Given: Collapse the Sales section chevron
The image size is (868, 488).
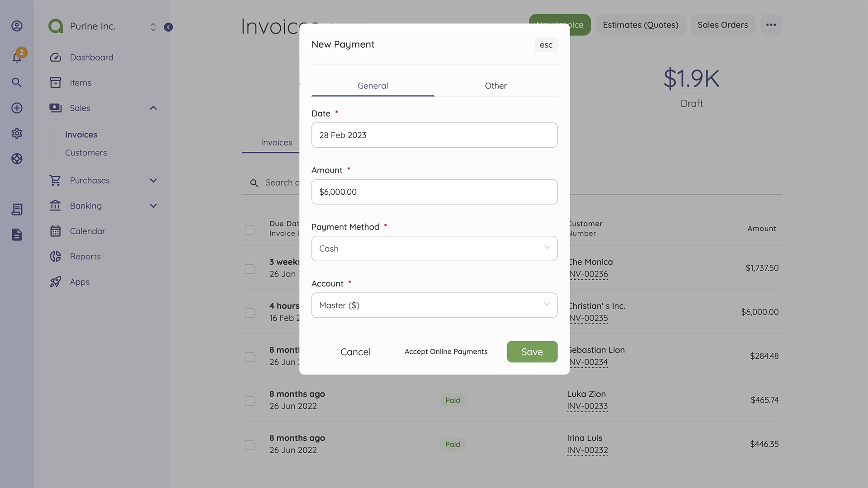Looking at the screenshot, I should [153, 108].
